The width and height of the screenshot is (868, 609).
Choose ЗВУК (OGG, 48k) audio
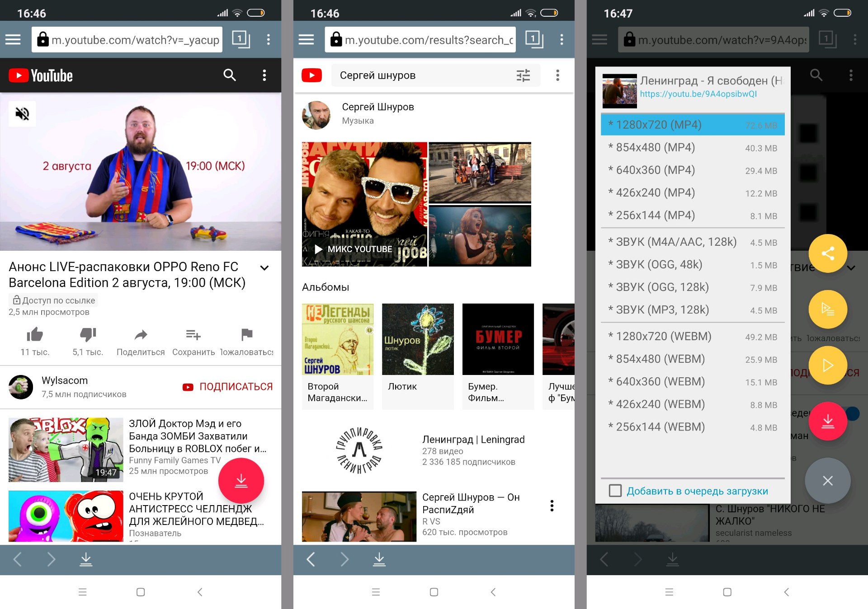693,264
